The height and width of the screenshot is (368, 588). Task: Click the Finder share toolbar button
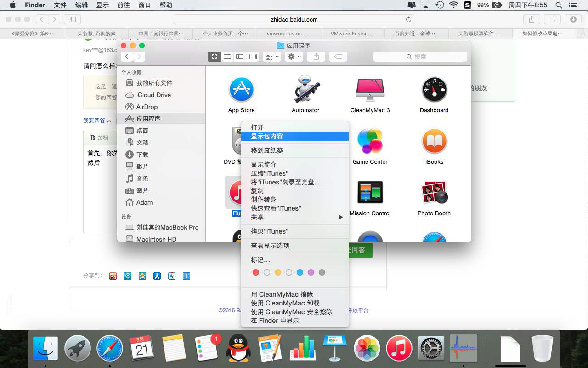[x=316, y=57]
